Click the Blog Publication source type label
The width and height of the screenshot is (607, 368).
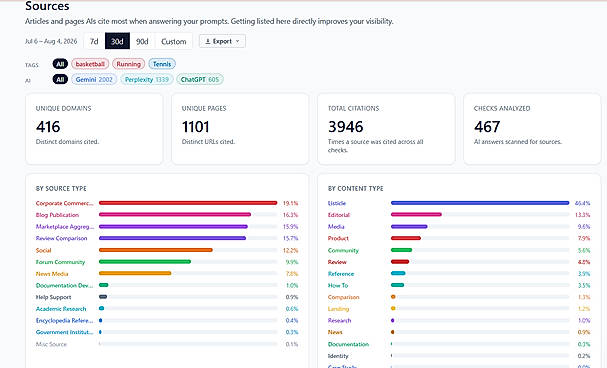pyautogui.click(x=57, y=215)
